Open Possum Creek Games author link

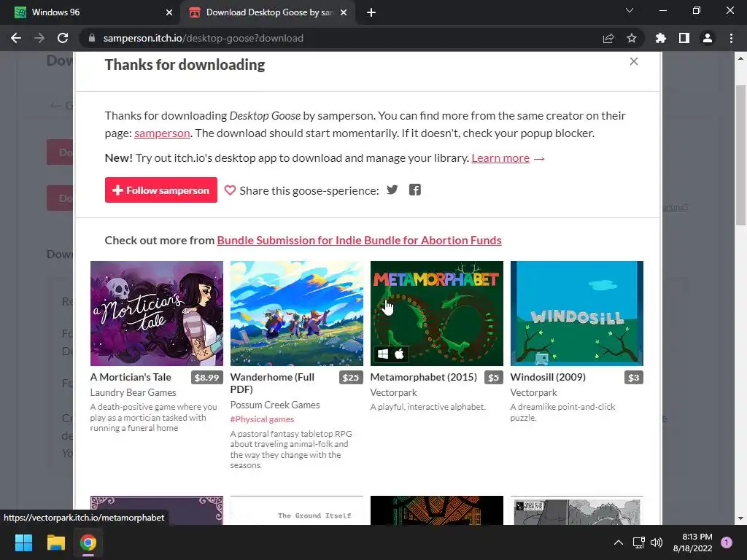[275, 405]
